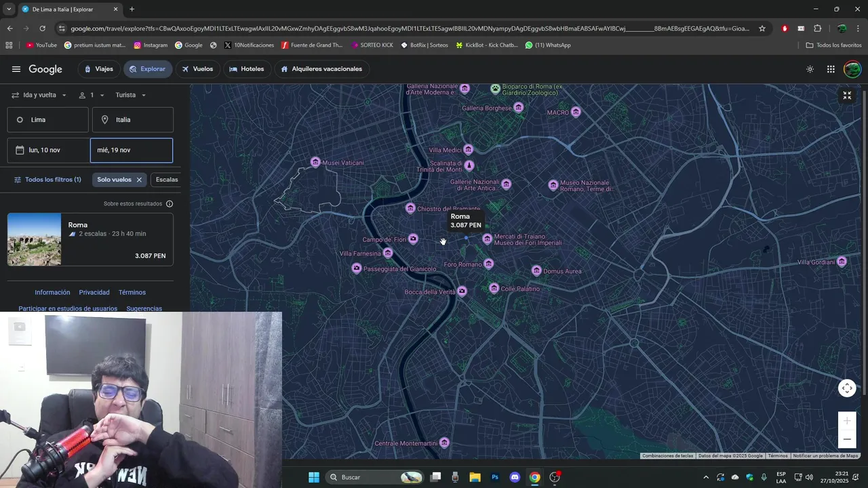Screen dimensions: 868x488
Task: Click the MACRO museum marker
Action: pos(576,112)
